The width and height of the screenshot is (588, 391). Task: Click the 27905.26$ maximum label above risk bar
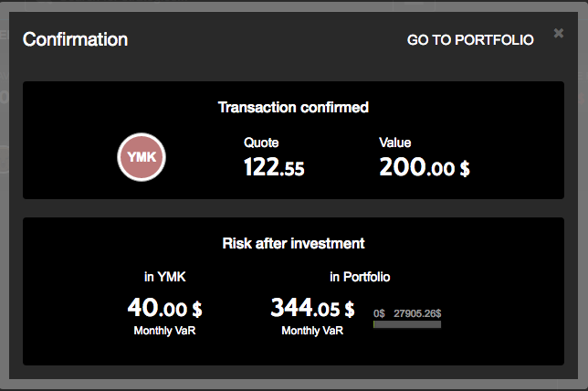417,313
